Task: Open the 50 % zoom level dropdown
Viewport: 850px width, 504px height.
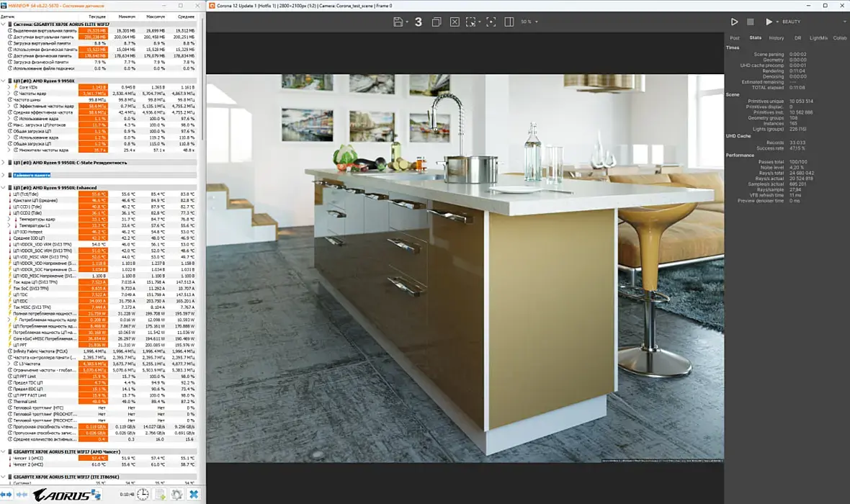Action: [x=529, y=22]
